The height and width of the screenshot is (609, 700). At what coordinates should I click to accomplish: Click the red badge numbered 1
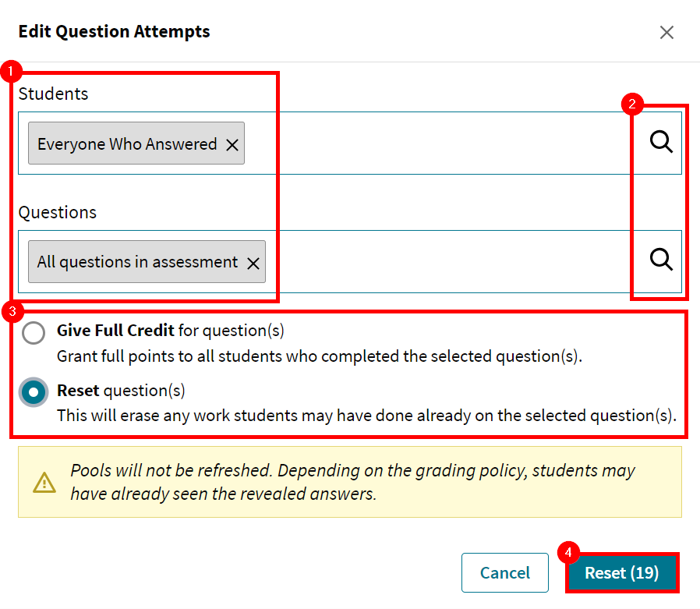(x=11, y=71)
